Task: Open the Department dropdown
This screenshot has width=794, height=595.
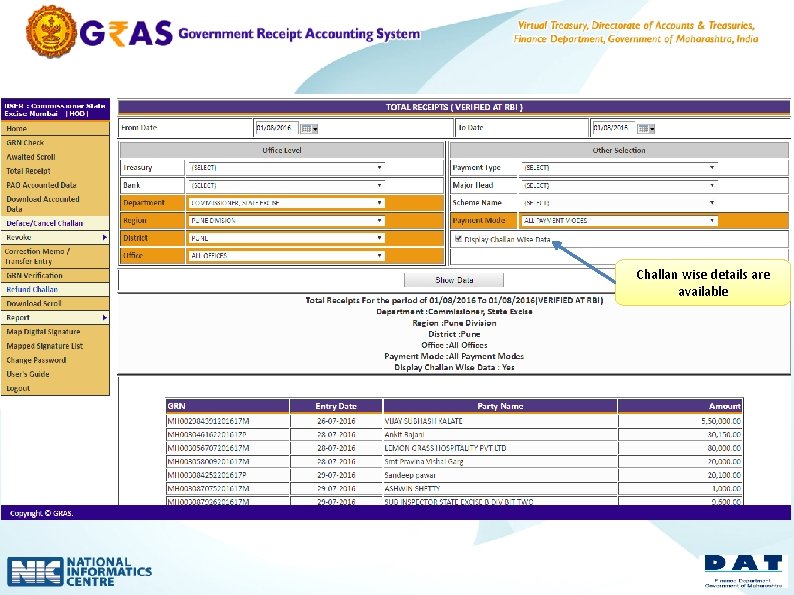Action: [286, 203]
